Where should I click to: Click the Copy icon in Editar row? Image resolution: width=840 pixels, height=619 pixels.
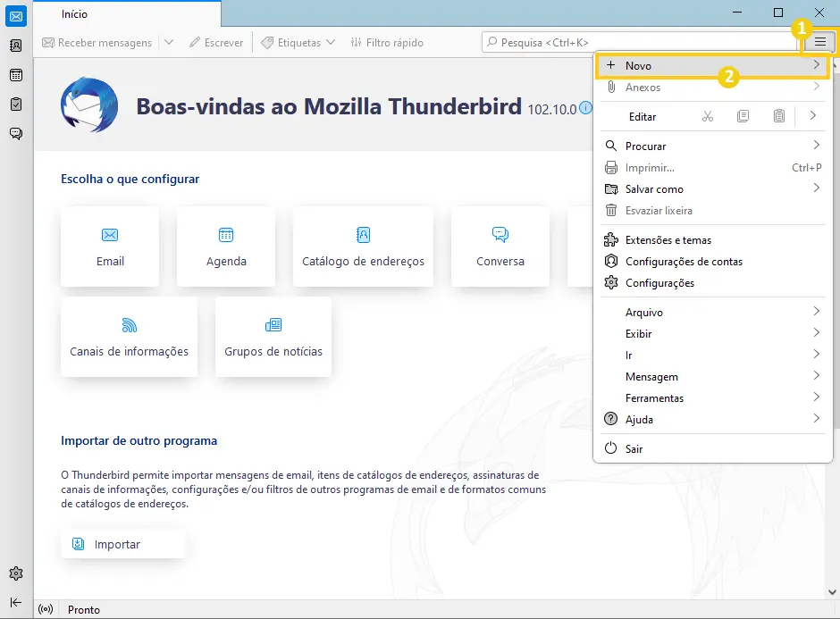click(x=743, y=116)
